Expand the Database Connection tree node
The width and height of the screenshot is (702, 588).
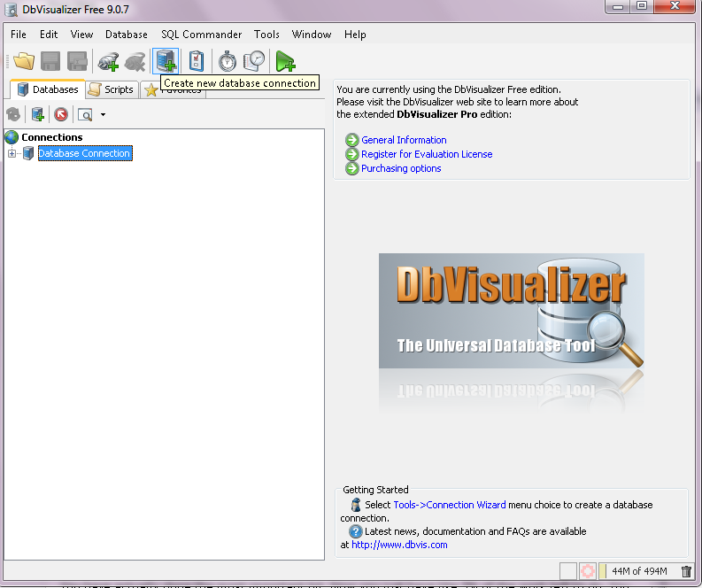point(12,153)
